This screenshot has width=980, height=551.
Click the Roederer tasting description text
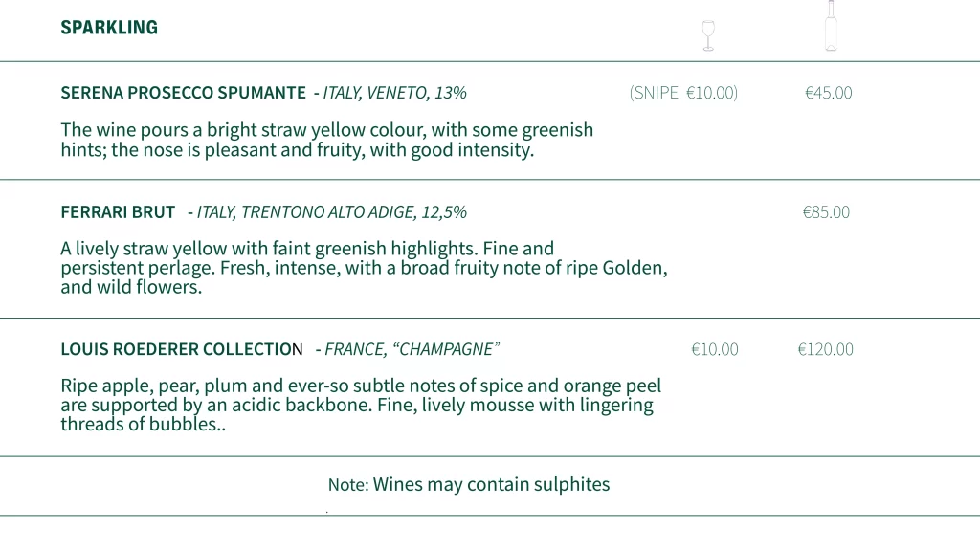coord(361,405)
